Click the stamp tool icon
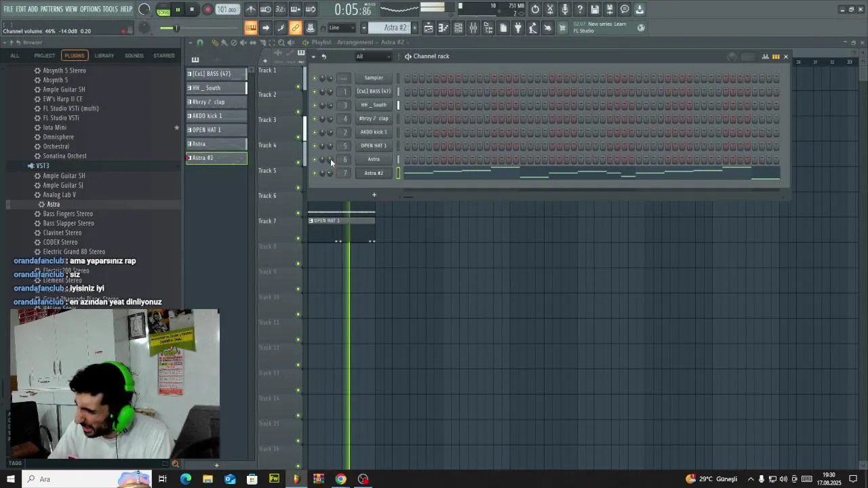Screen dimensions: 868x488 [x=311, y=28]
